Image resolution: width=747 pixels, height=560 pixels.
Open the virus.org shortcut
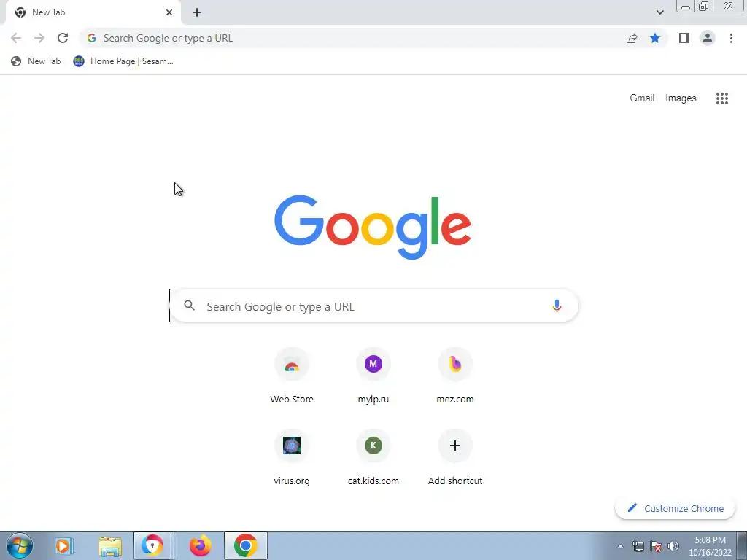tap(292, 458)
